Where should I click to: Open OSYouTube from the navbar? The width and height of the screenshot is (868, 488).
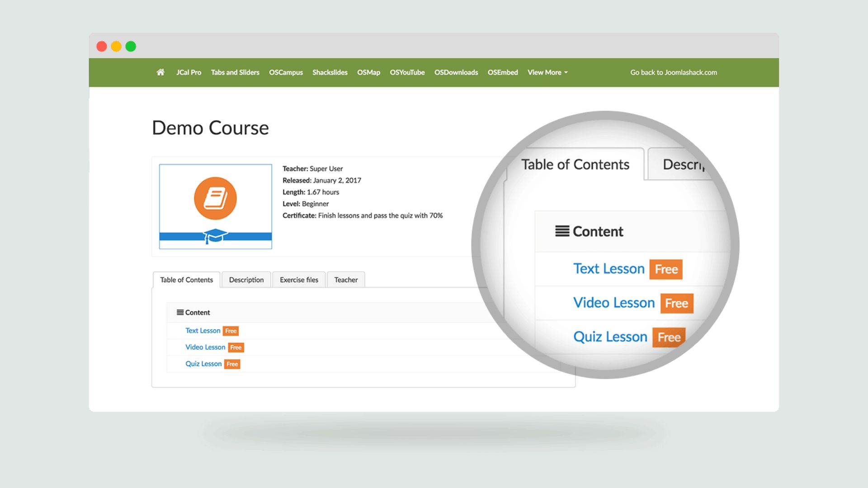pos(407,72)
